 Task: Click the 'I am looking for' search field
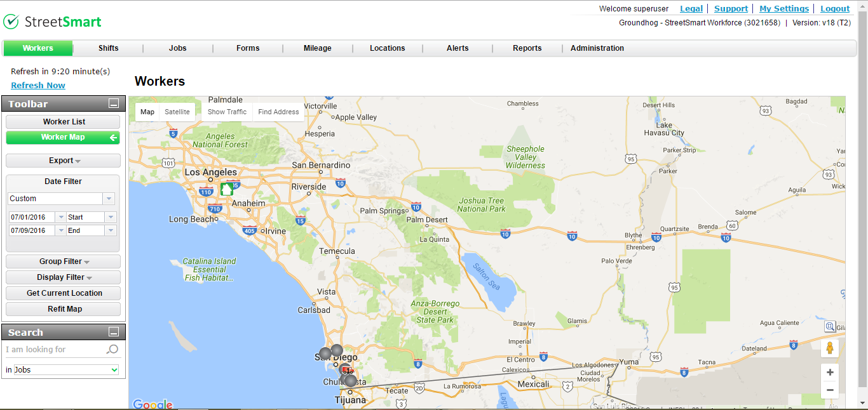(54, 350)
